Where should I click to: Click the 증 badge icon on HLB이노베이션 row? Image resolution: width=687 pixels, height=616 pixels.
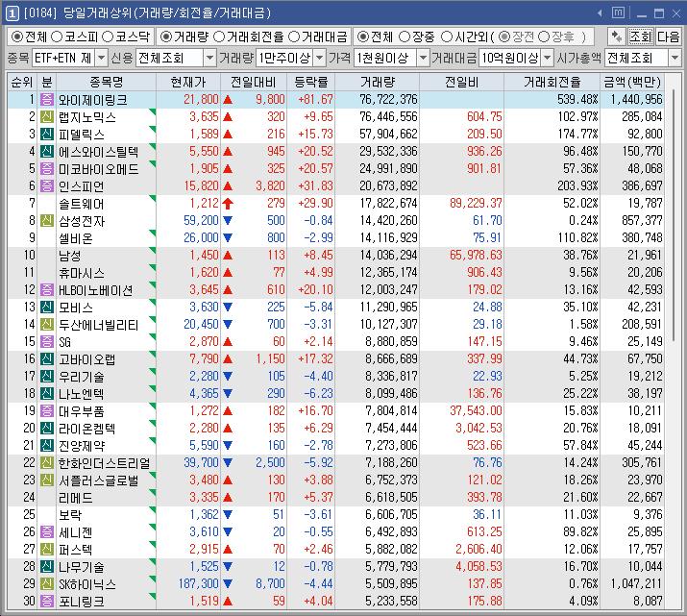[x=47, y=289]
